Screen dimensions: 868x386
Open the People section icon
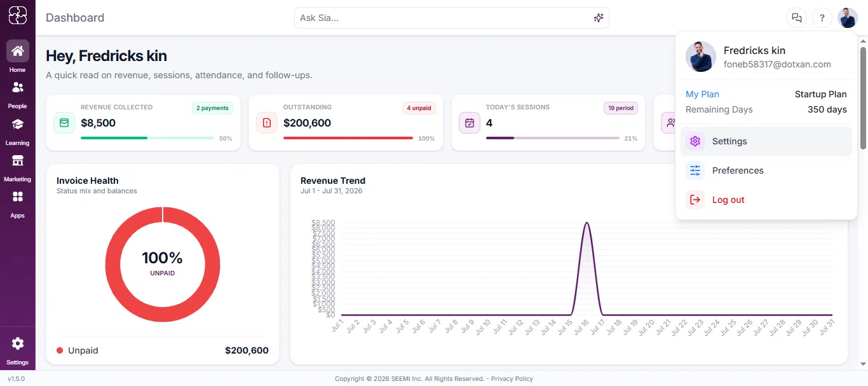tap(18, 87)
